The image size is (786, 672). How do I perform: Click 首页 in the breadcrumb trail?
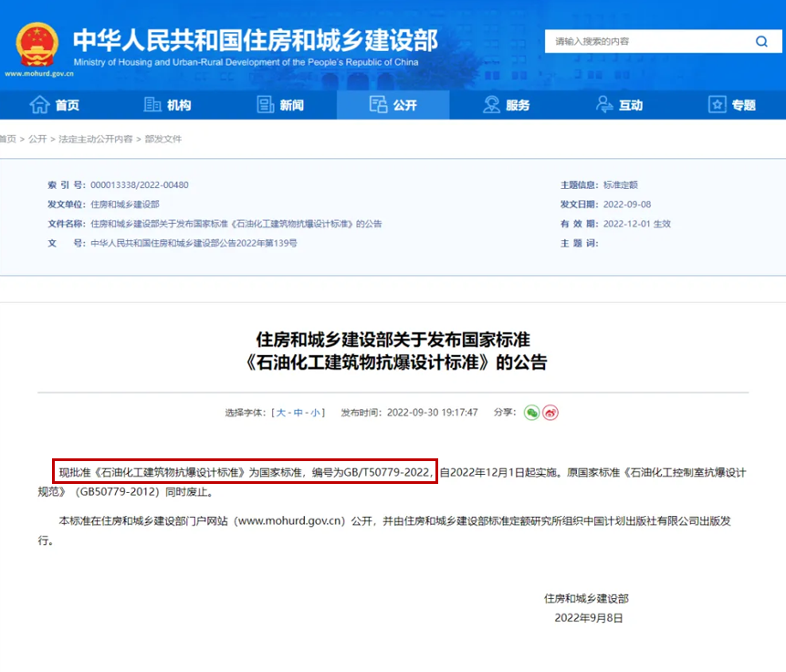(7, 139)
